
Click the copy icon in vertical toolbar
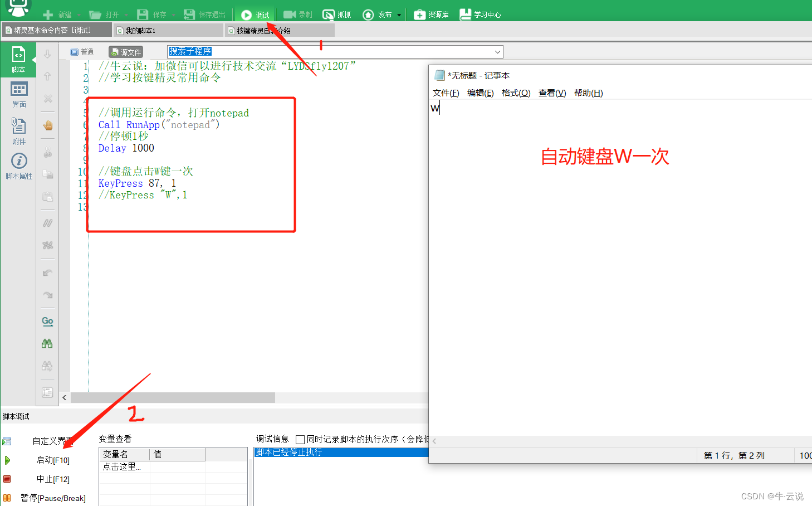pos(47,174)
